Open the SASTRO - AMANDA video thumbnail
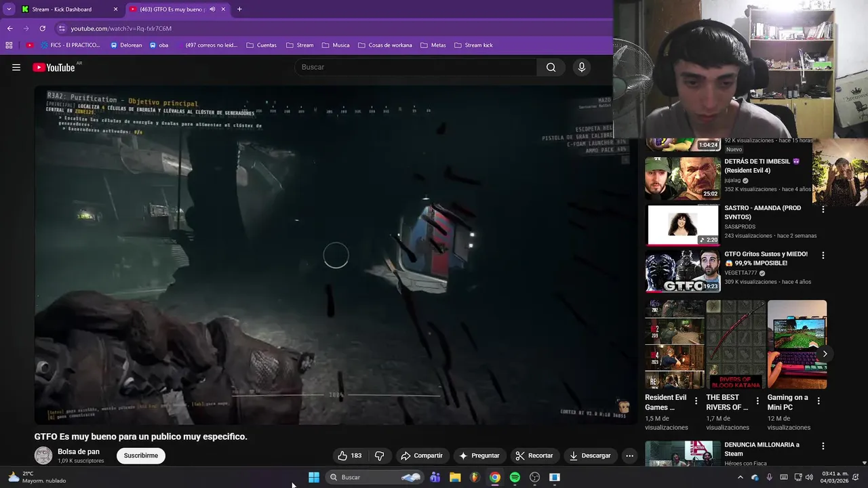 (x=682, y=225)
